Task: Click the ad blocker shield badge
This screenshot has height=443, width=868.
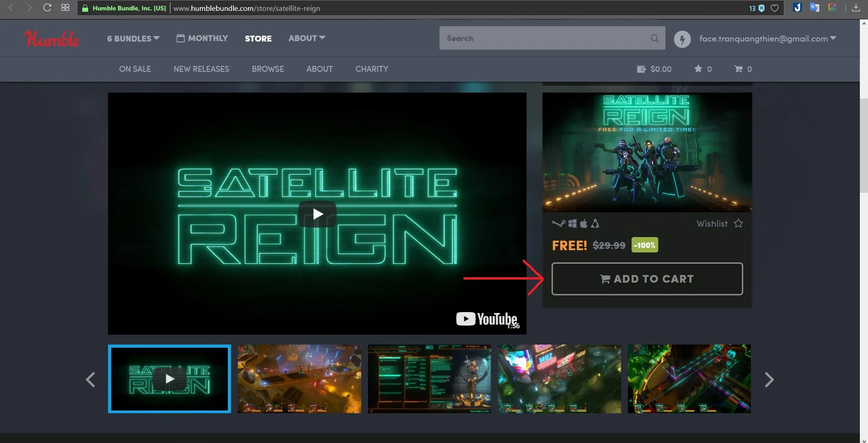Action: pos(761,8)
